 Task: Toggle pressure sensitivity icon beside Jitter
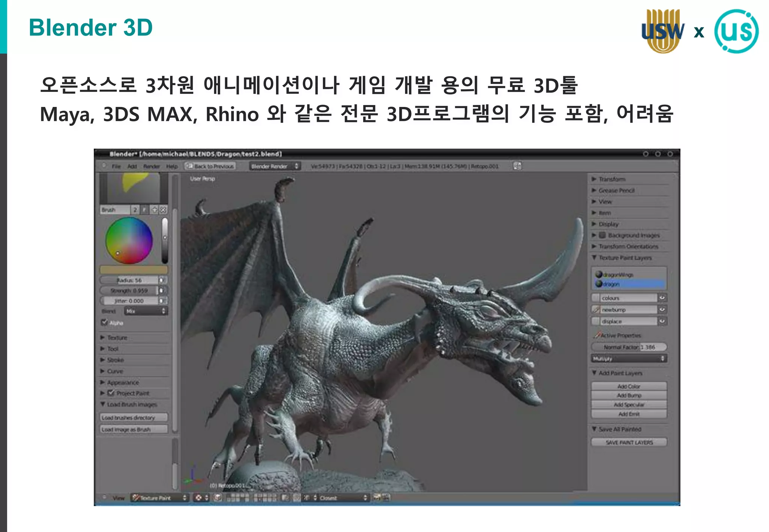point(163,301)
